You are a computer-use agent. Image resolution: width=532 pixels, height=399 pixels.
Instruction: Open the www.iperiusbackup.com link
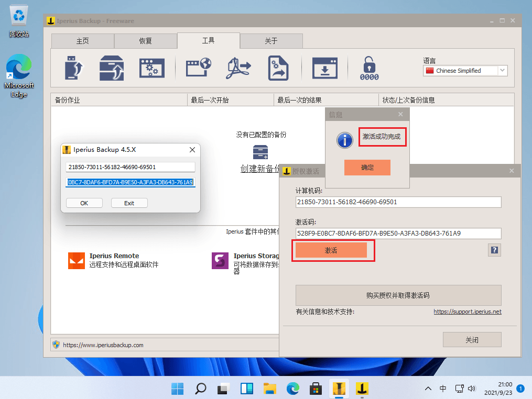click(103, 345)
